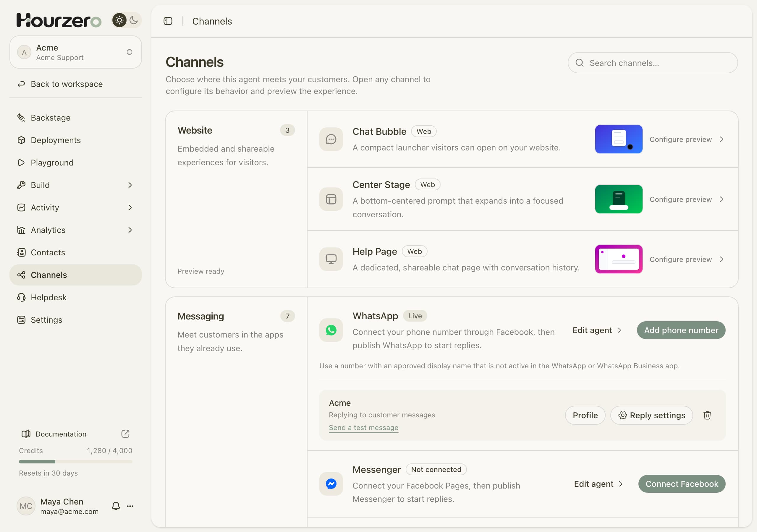Open Center Stage green preview thumbnail
This screenshot has height=532, width=757.
tap(619, 199)
